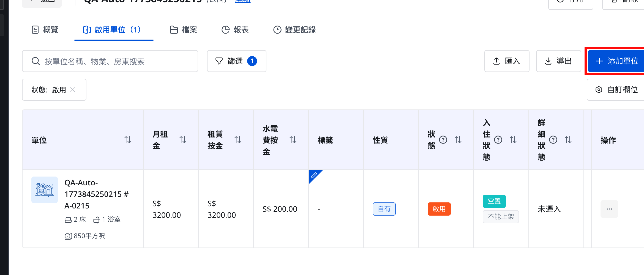Sort by 入住狀態 column
Image resolution: width=644 pixels, height=275 pixels.
[513, 140]
